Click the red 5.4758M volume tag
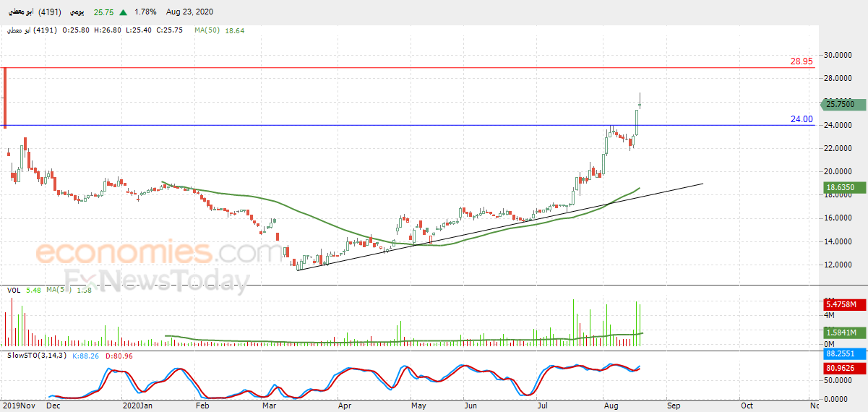This screenshot has height=412, width=868. click(x=844, y=306)
